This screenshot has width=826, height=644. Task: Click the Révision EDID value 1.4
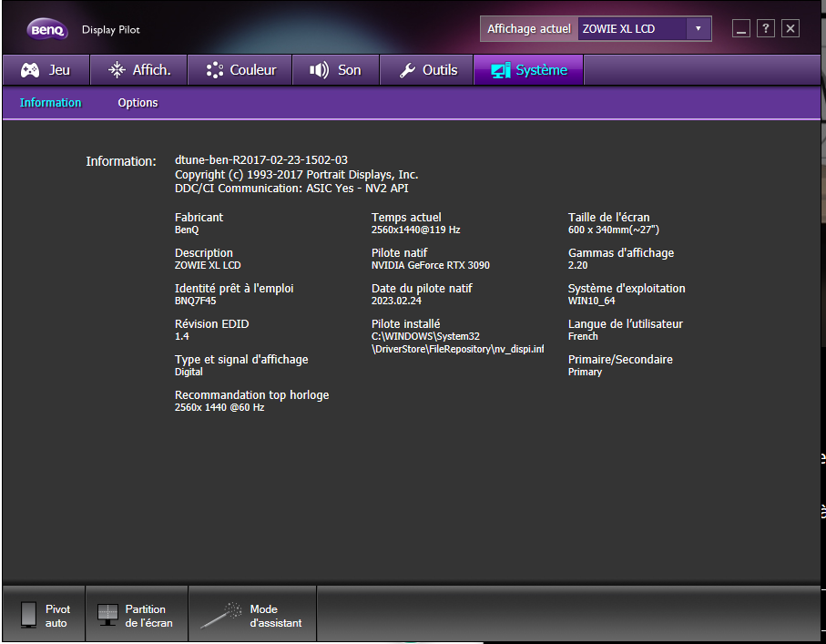click(x=182, y=336)
